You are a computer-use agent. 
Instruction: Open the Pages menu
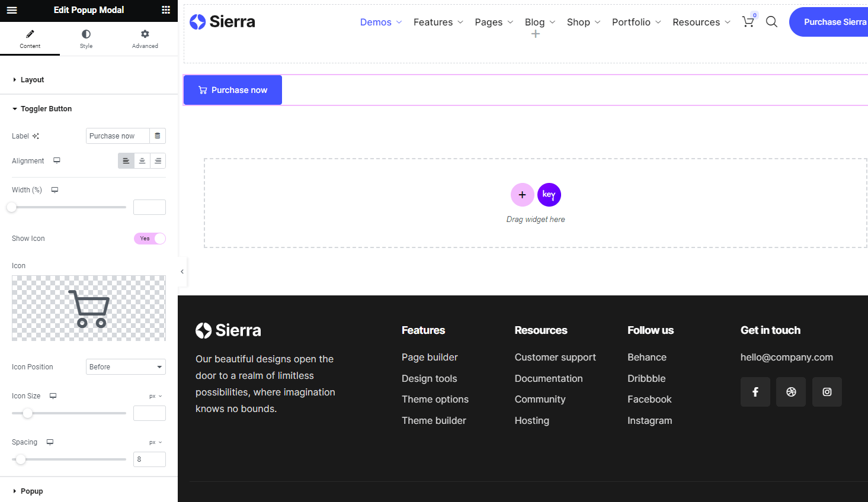494,22
